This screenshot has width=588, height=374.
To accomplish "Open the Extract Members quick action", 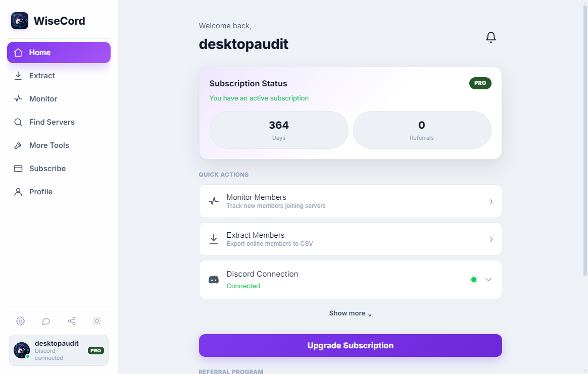I will click(350, 239).
